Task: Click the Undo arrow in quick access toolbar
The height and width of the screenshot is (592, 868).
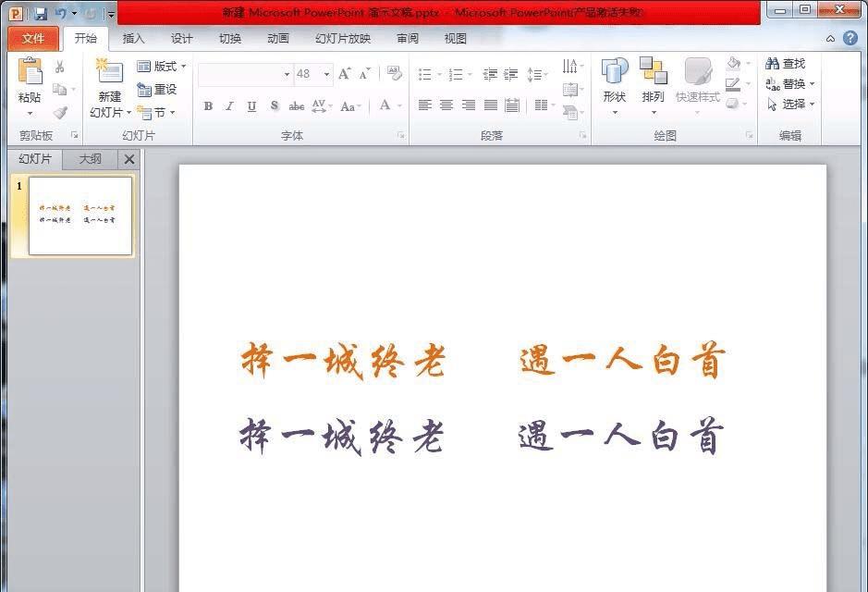Action: [x=61, y=13]
